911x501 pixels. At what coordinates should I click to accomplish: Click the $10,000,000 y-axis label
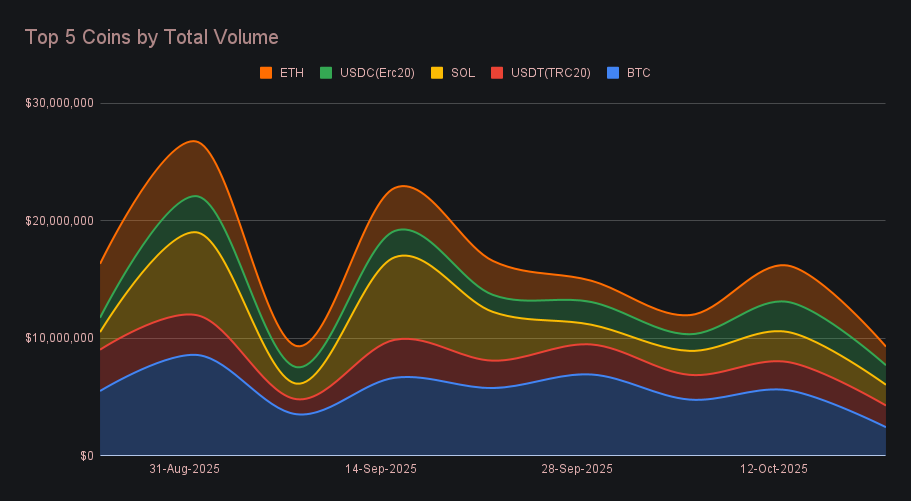pos(59,338)
